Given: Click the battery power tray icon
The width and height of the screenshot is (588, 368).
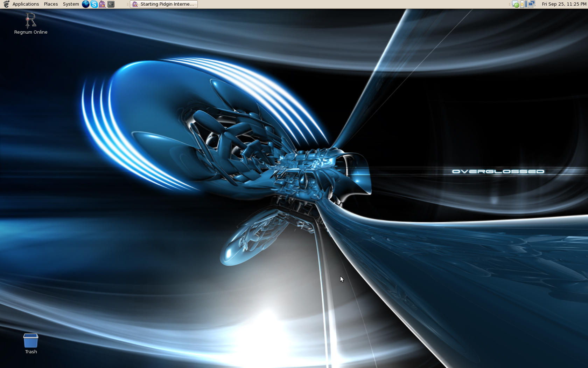Looking at the screenshot, I should (x=522, y=4).
